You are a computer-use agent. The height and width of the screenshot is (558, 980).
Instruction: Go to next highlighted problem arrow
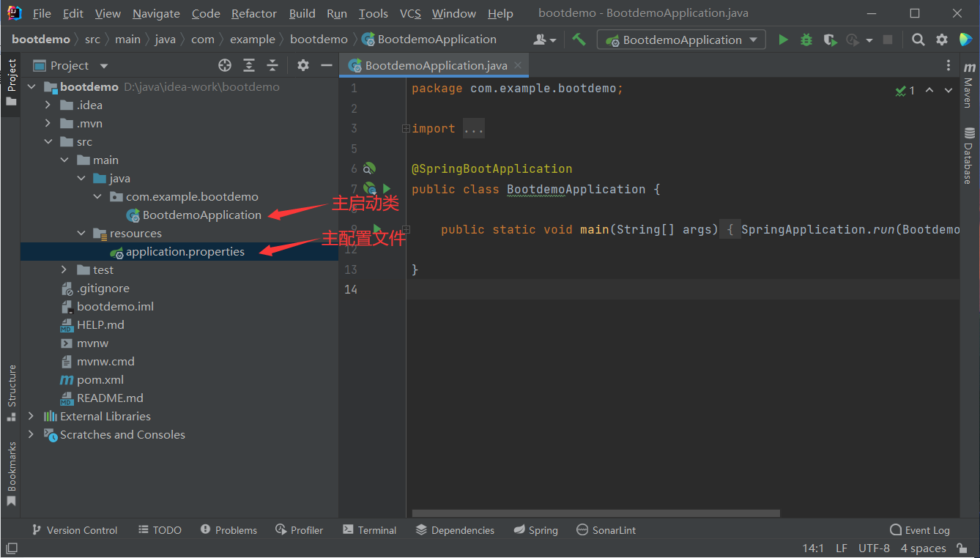949,91
